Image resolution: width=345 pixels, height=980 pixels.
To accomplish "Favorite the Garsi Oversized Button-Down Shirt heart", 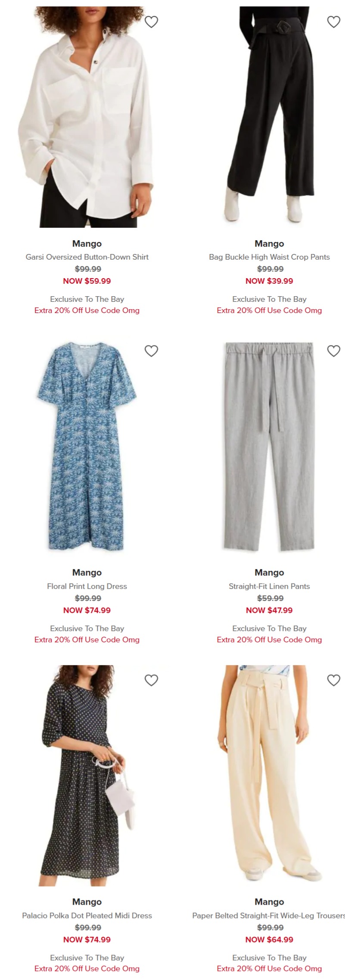I will coord(151,22).
